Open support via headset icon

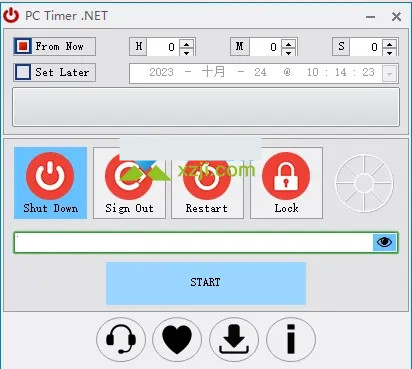tap(121, 339)
